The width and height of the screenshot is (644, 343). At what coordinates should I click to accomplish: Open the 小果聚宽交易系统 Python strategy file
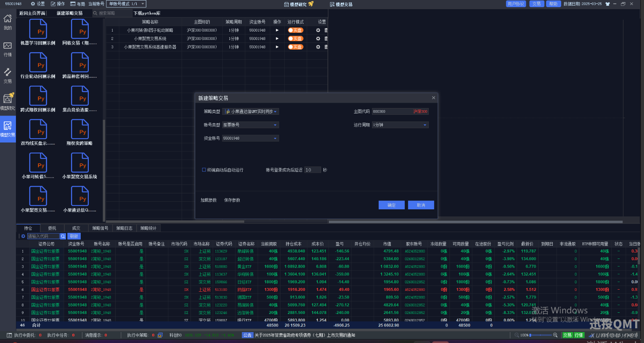[80, 166]
